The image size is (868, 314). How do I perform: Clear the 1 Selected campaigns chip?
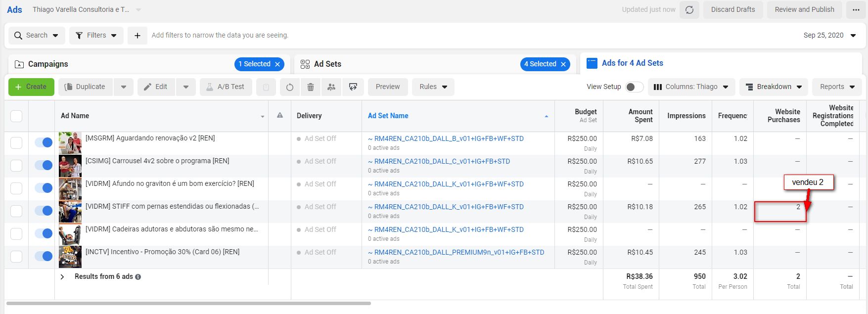click(x=277, y=64)
